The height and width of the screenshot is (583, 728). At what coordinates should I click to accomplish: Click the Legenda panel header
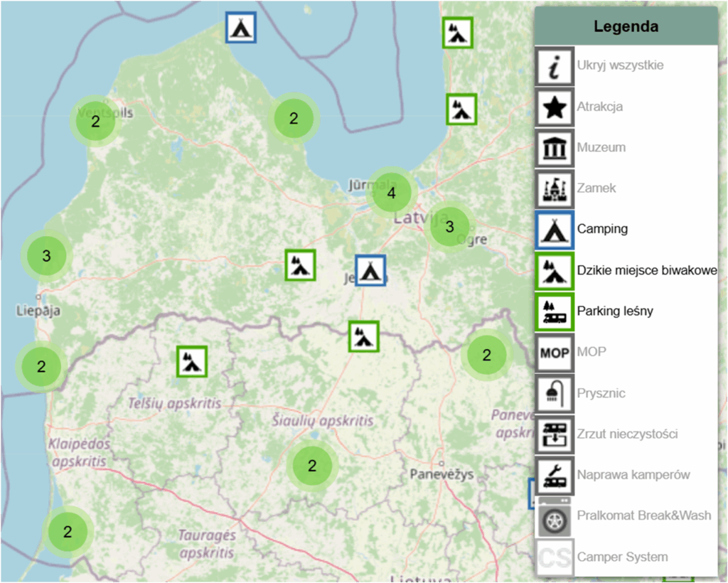pos(626,27)
